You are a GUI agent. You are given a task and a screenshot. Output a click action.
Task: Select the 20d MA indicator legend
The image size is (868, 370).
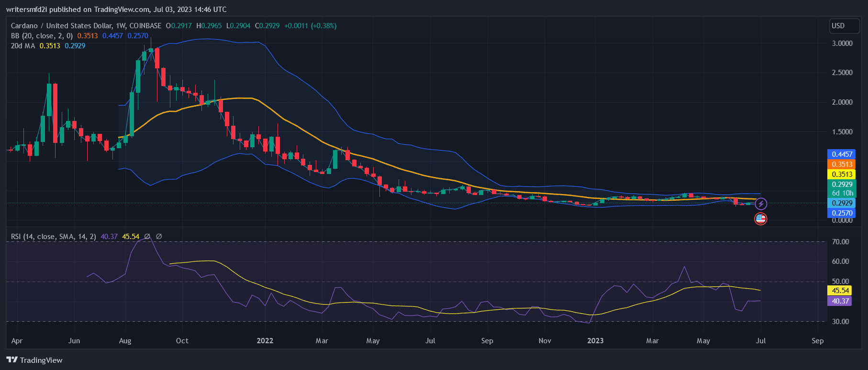(23, 46)
